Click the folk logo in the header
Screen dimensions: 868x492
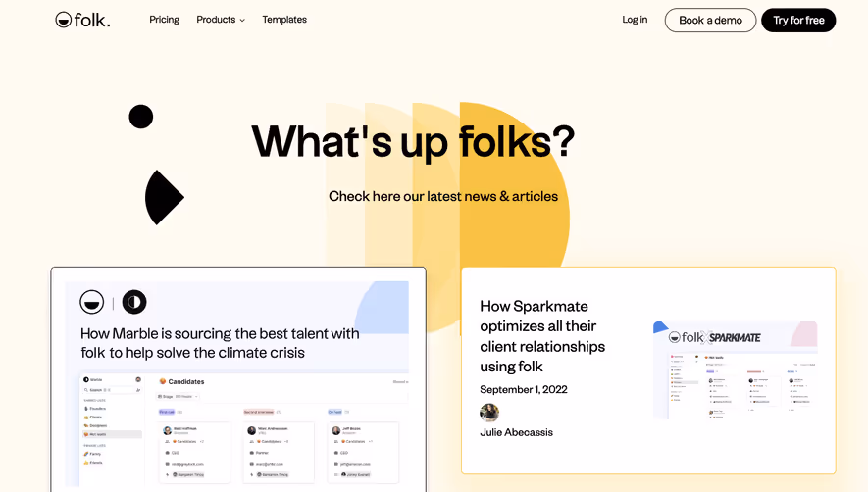click(x=82, y=20)
